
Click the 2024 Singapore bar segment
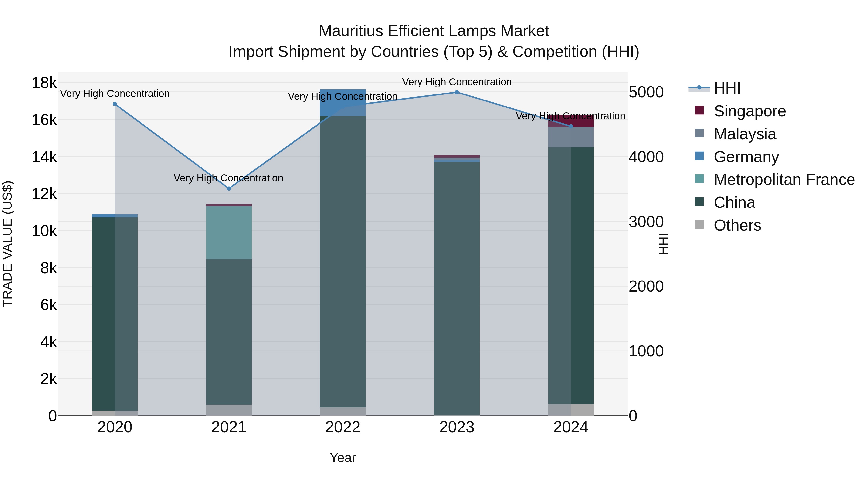tap(571, 121)
